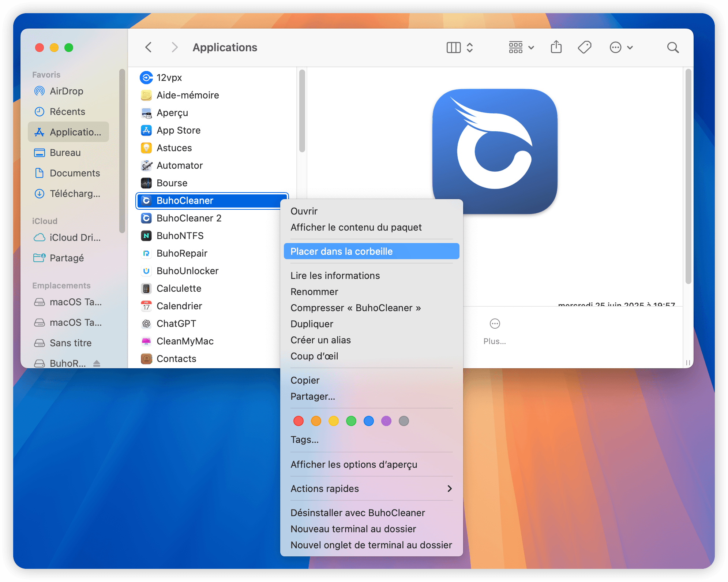Viewport: 728px width, 582px height.
Task: Select the ChatGPT icon
Action: [146, 324]
